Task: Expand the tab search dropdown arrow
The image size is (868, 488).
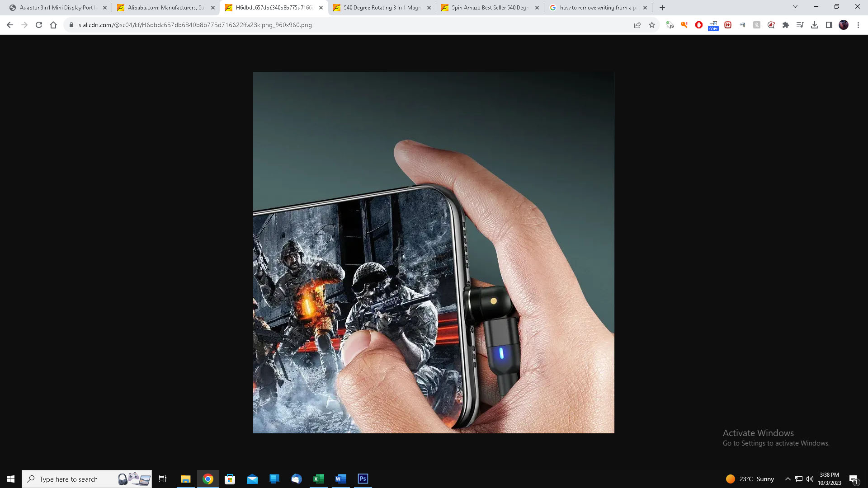Action: 795,7
